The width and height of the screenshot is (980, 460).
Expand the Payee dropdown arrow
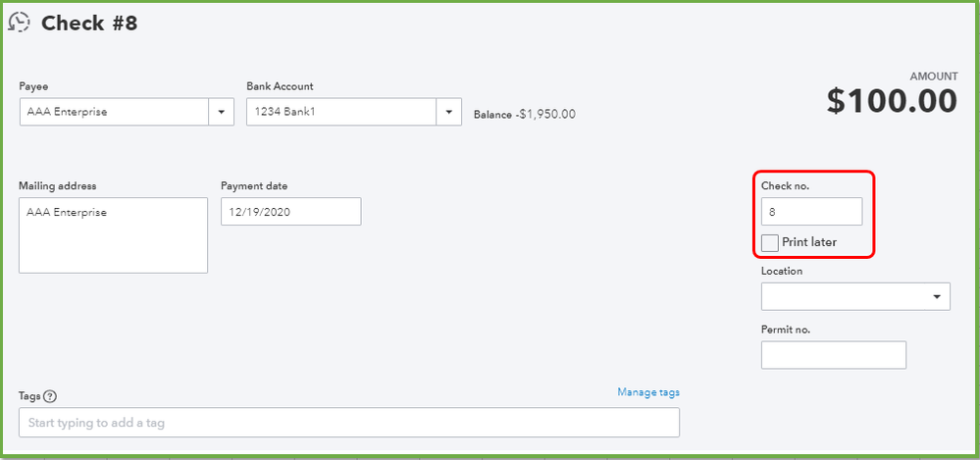click(221, 112)
